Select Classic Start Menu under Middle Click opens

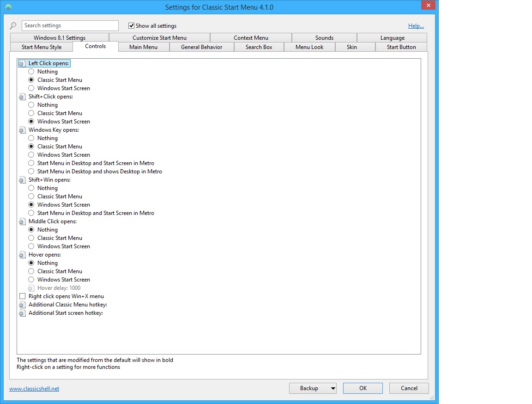31,238
